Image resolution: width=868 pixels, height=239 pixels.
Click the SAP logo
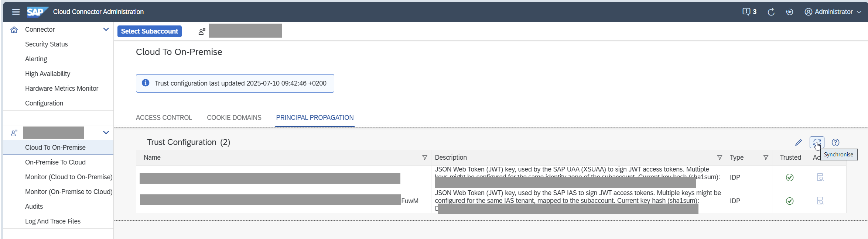pos(37,12)
